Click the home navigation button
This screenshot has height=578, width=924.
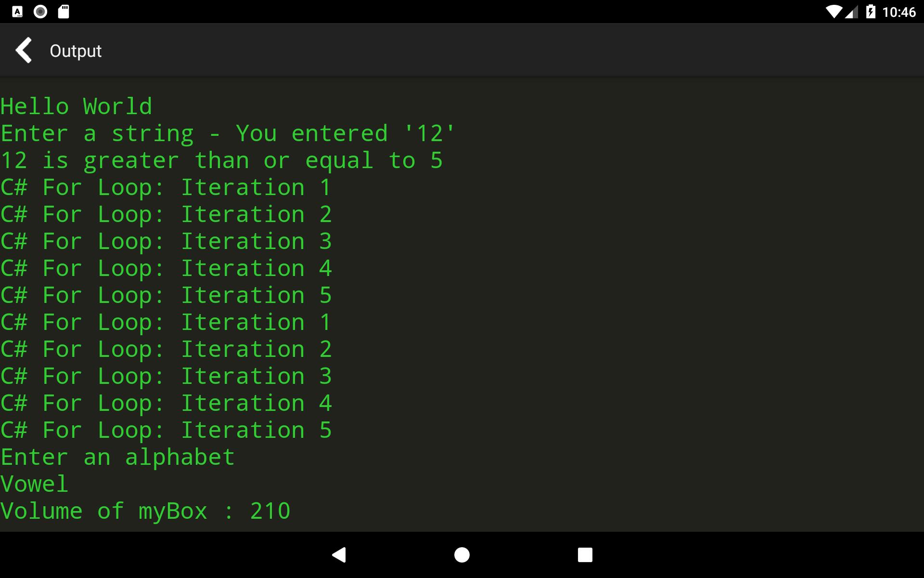[x=462, y=553]
